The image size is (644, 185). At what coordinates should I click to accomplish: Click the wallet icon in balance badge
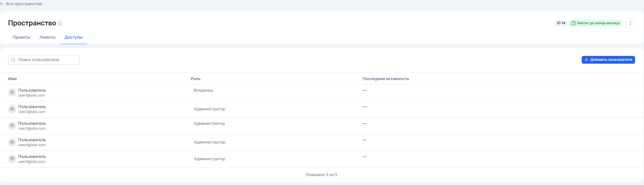573,23
